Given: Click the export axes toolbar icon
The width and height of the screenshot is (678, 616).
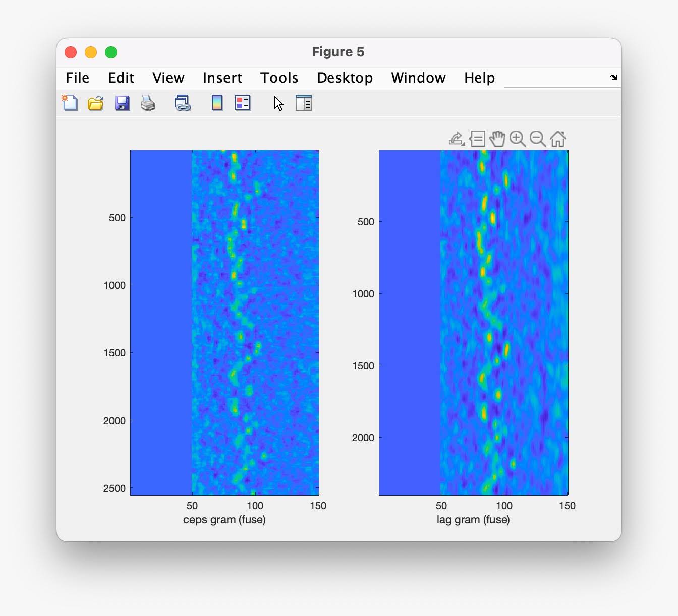Looking at the screenshot, I should click(457, 139).
